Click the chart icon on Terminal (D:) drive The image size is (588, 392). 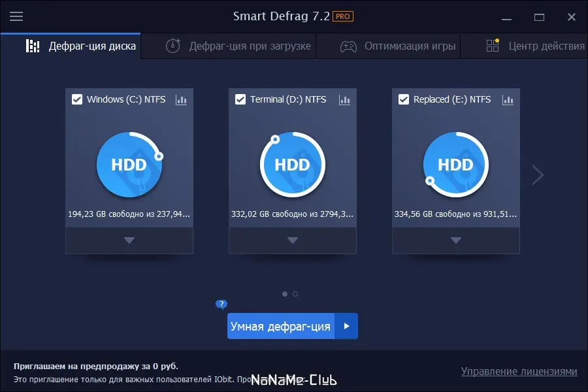coord(344,99)
